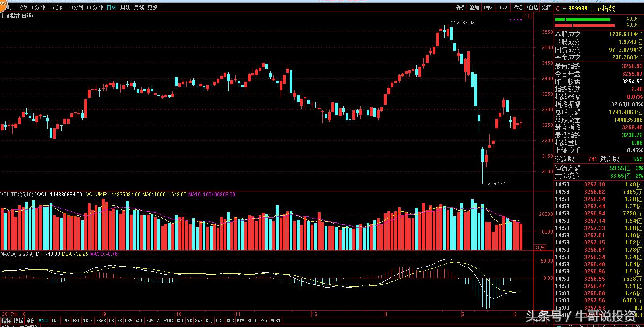Switch to the 月线 monthly view

click(139, 7)
